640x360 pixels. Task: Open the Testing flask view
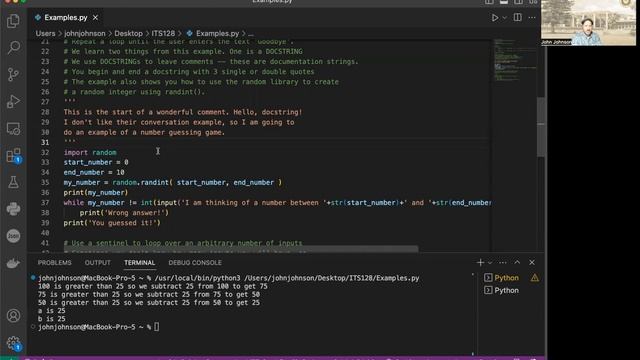coord(13,182)
